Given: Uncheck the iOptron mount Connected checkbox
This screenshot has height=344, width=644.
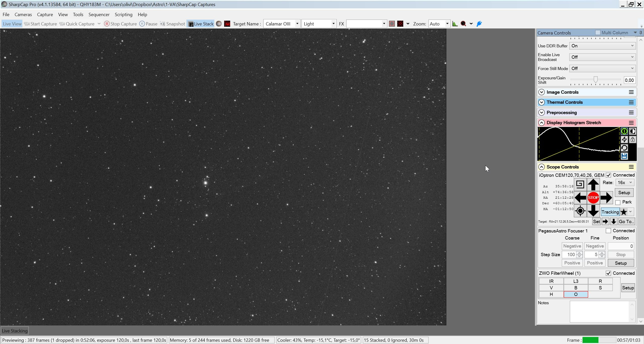Looking at the screenshot, I should [608, 175].
